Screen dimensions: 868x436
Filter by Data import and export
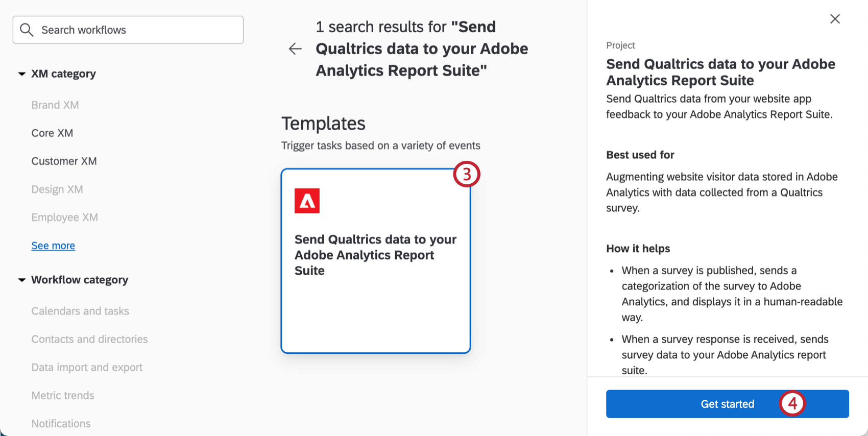pyautogui.click(x=87, y=367)
